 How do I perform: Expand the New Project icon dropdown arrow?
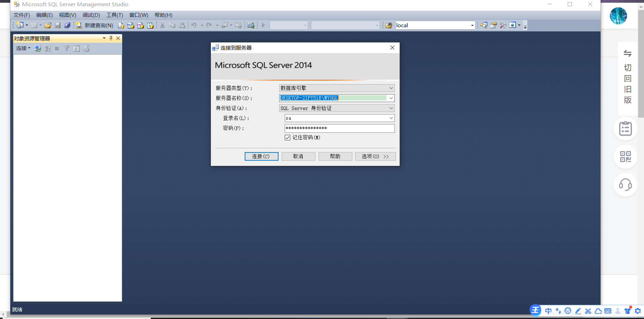pos(27,25)
